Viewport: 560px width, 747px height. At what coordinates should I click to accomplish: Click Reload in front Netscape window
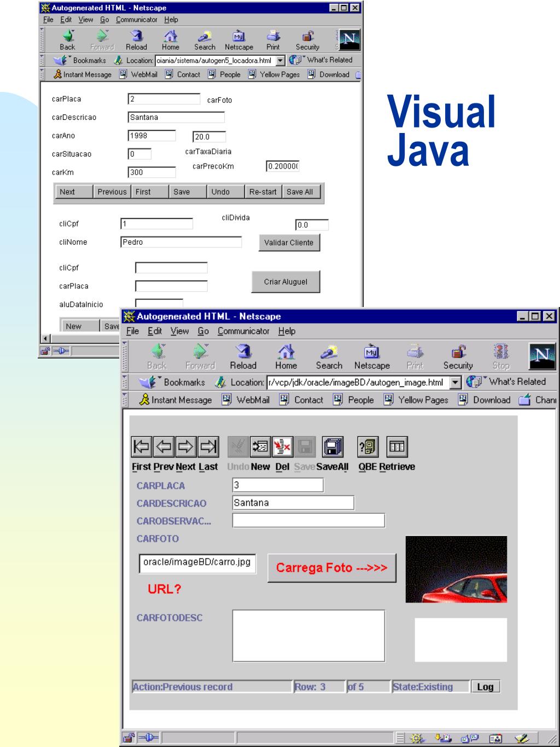[x=243, y=356]
